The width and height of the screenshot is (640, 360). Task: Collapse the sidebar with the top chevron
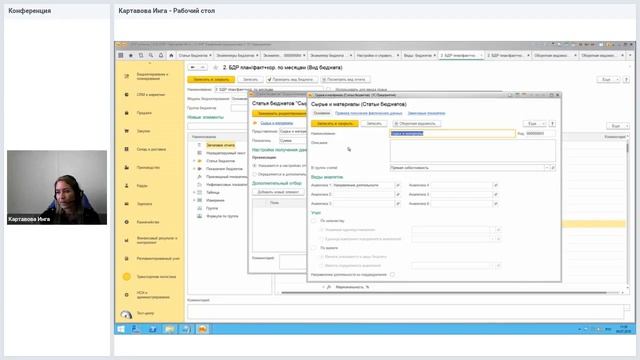click(150, 63)
